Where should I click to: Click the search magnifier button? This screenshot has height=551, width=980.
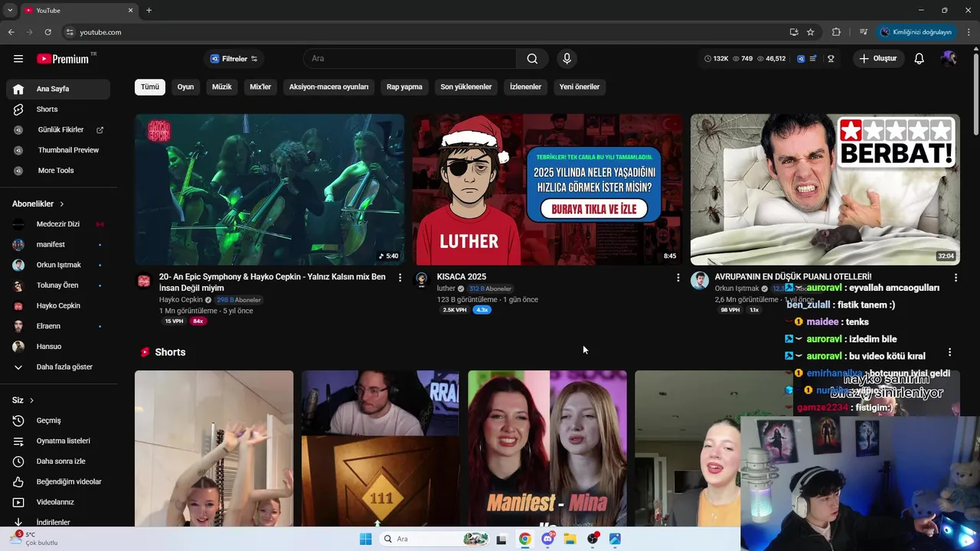[532, 58]
